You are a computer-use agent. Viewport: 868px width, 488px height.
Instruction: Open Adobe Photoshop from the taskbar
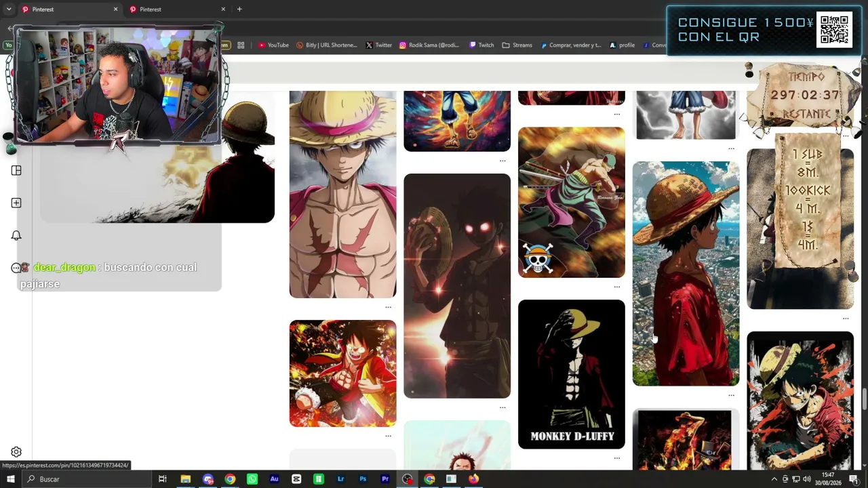363,479
